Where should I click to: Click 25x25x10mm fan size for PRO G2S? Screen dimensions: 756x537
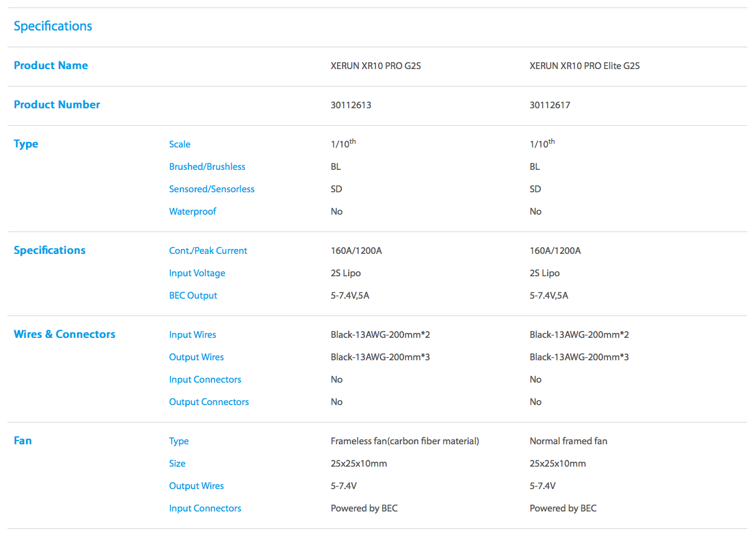359,464
